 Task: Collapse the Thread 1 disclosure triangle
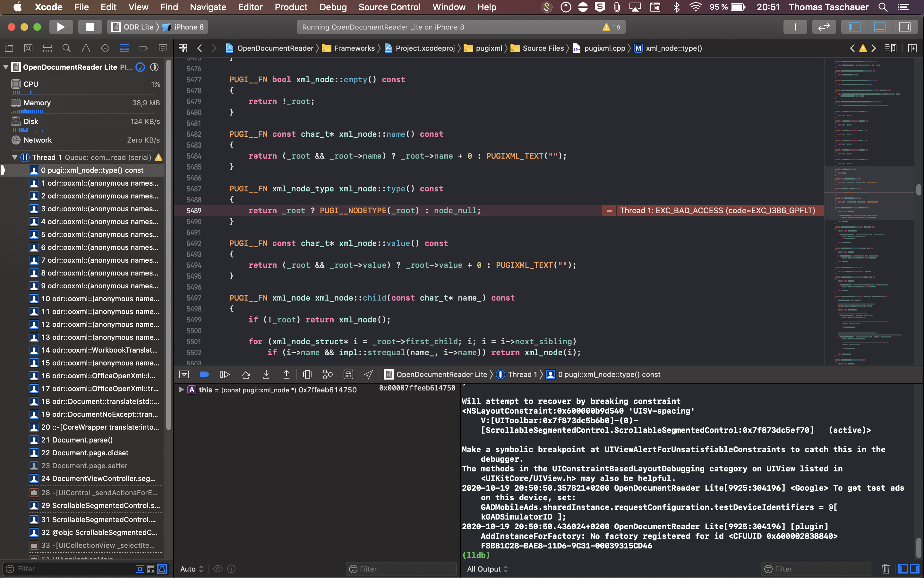14,157
